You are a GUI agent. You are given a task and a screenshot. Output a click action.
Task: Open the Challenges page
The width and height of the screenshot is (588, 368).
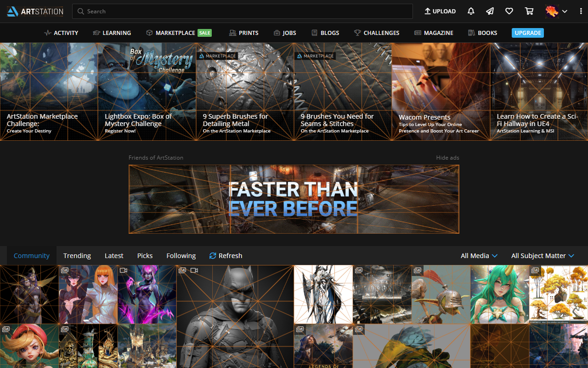tap(377, 33)
